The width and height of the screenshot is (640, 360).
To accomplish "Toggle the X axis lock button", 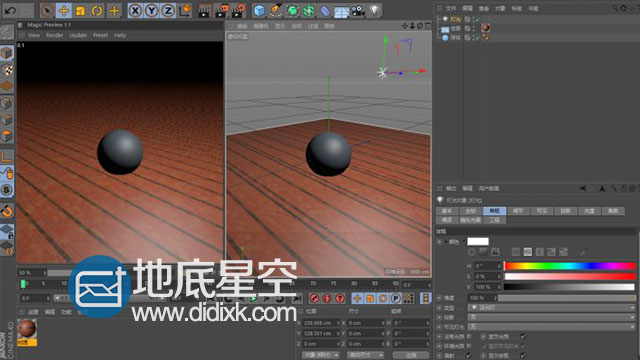I will coord(135,11).
